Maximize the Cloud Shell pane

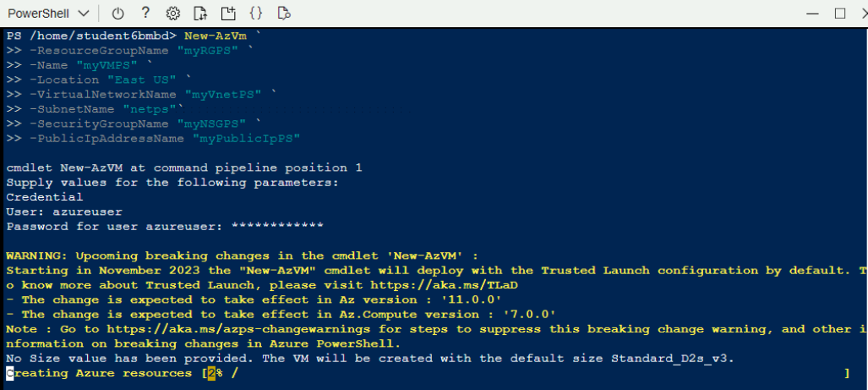click(840, 14)
